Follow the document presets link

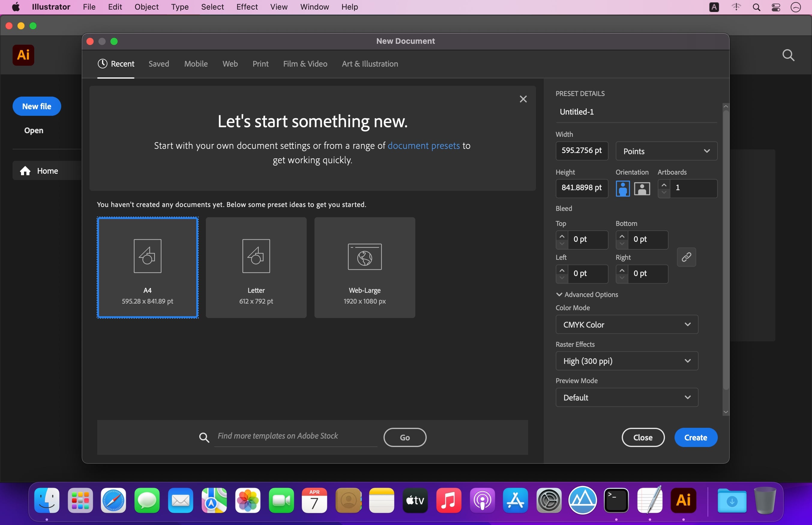[423, 145]
